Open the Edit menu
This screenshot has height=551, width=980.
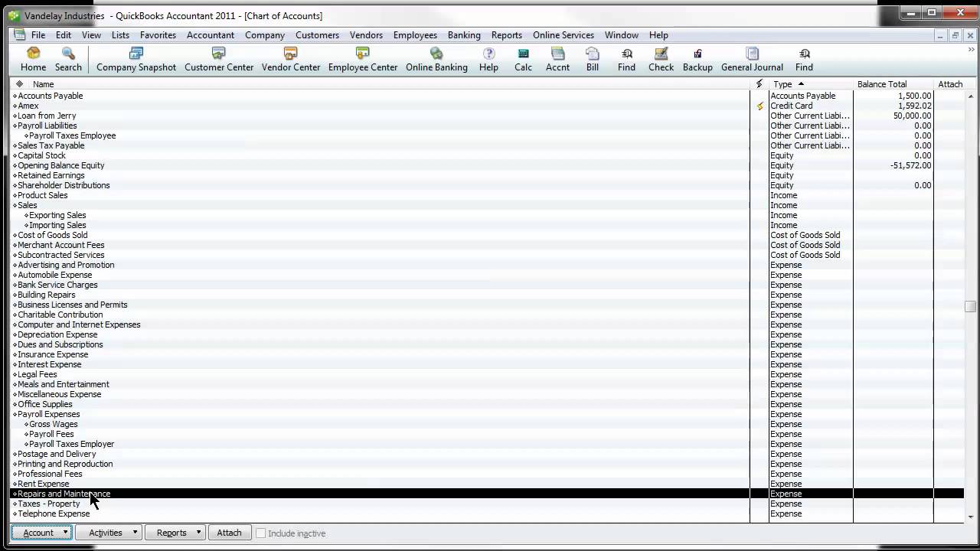click(64, 35)
